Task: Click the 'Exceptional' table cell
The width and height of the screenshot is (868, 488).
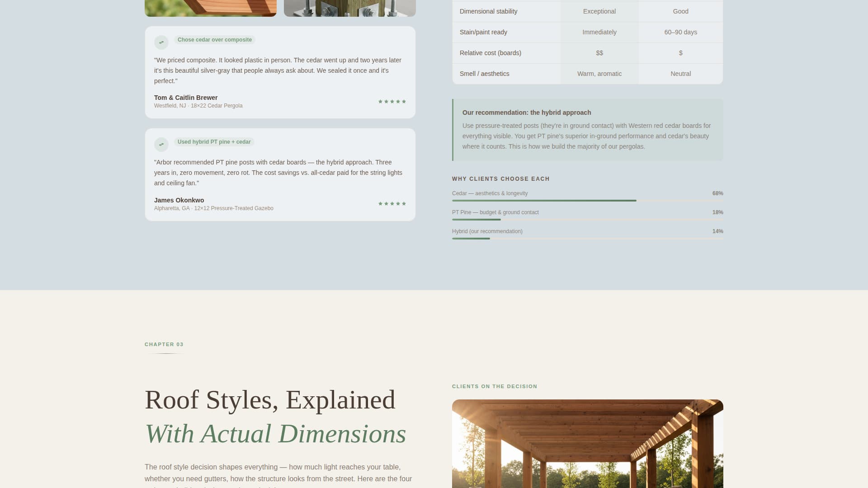Action: [x=599, y=11]
